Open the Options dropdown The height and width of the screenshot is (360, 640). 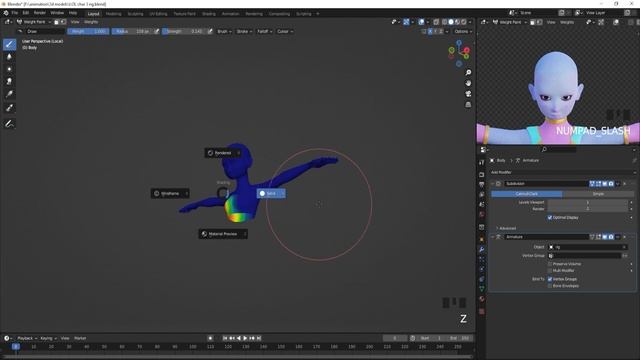pos(463,31)
